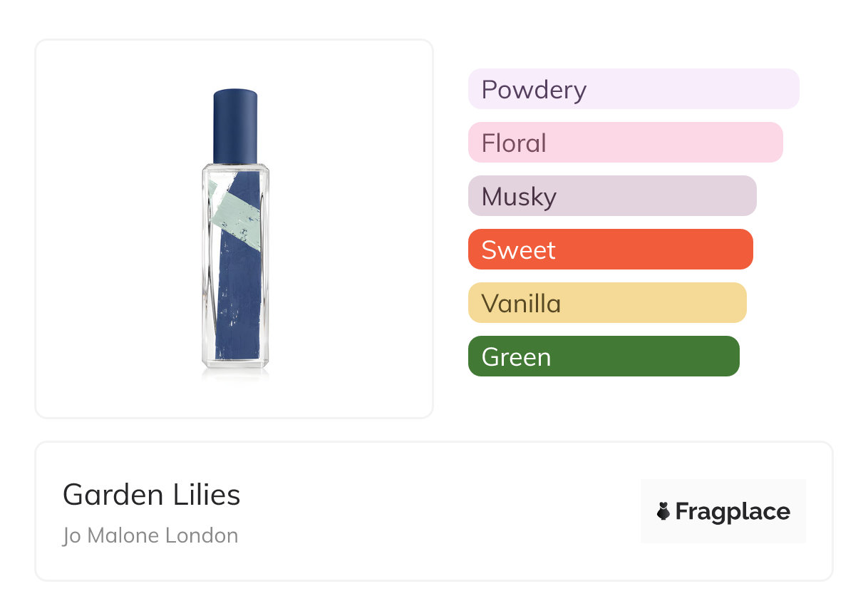868x616 pixels.
Task: Open the Jo Malone London brand link
Action: tap(150, 535)
